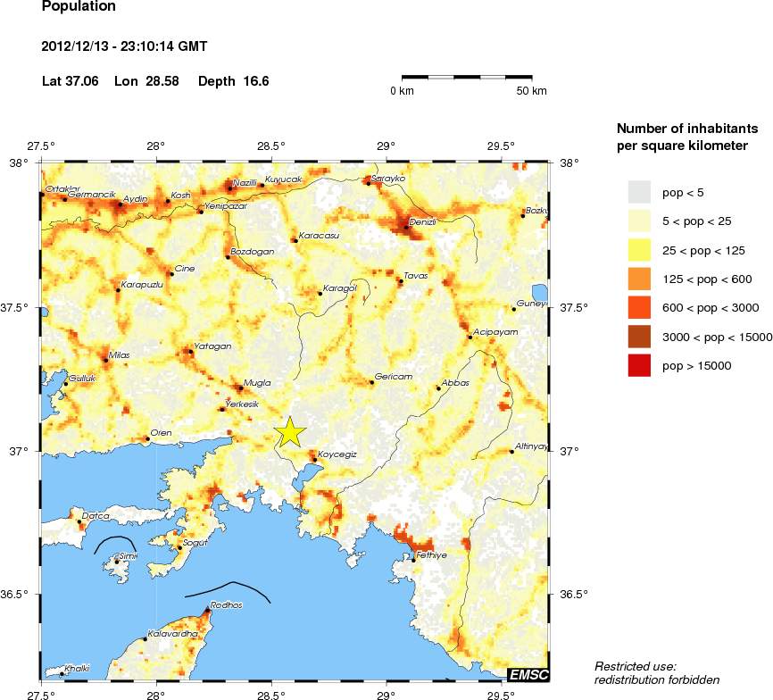This screenshot has height=700, width=773.
Task: Select the Koycegiz town marker
Action: pyautogui.click(x=314, y=460)
